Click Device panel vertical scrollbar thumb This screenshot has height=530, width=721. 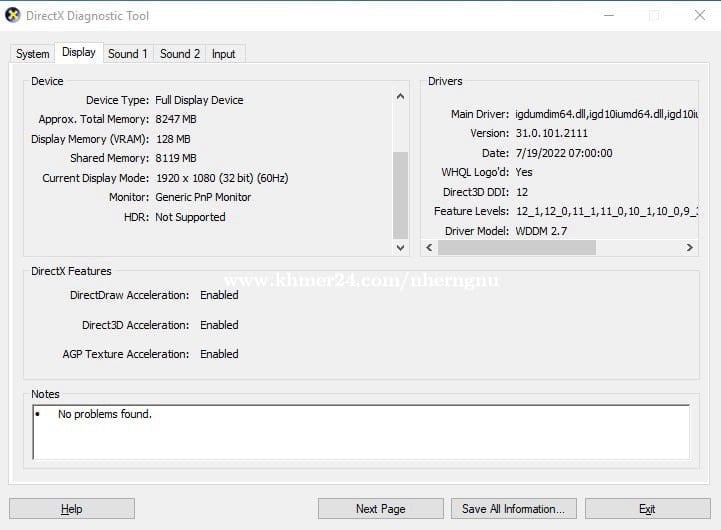[x=401, y=193]
